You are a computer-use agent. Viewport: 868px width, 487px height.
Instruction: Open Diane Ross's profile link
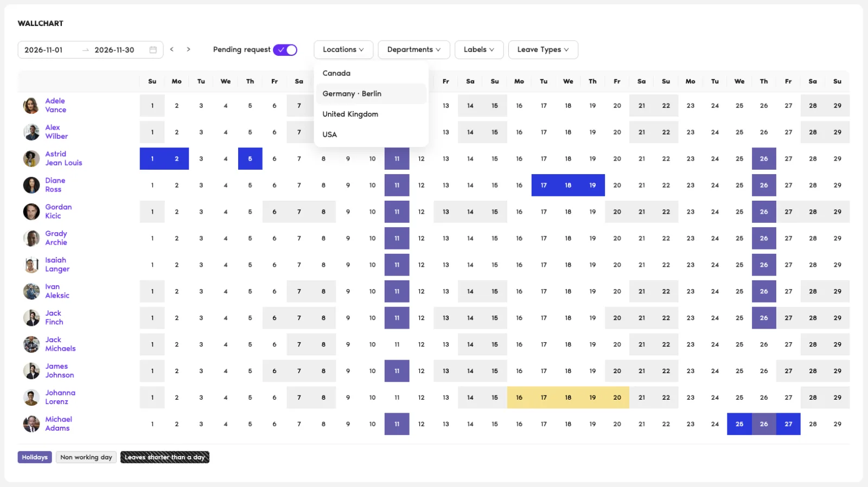55,185
